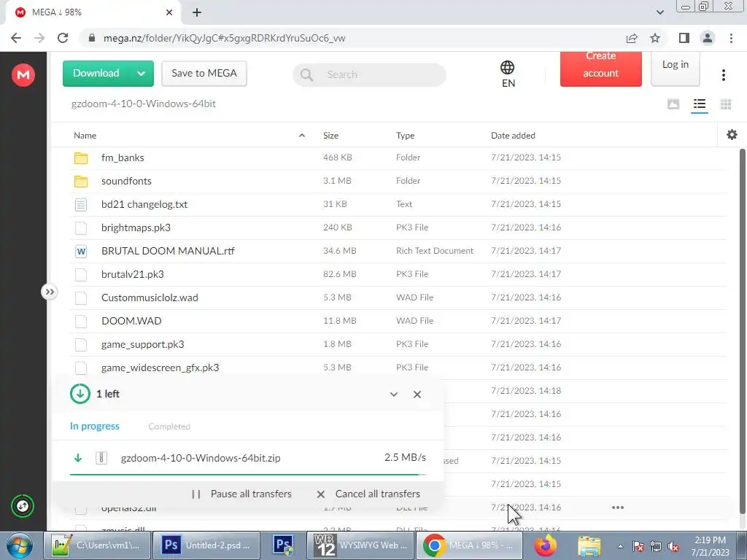
Task: Switch to Untitled-2.psd Photoshop taskbar item
Action: (206, 545)
